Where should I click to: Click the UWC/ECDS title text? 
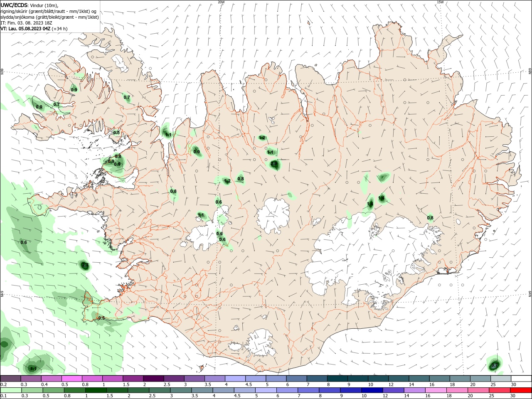point(14,5)
